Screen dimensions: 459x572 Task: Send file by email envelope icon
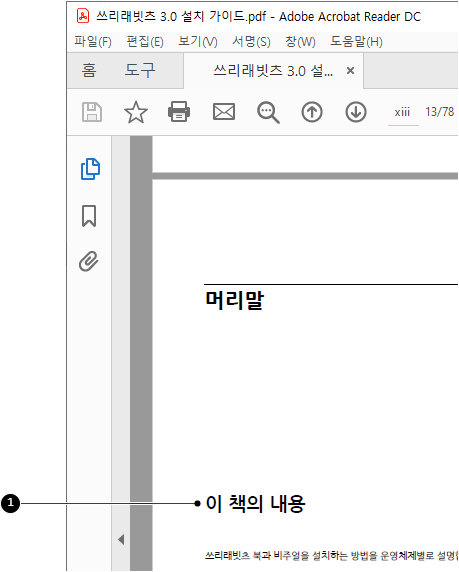pos(224,112)
